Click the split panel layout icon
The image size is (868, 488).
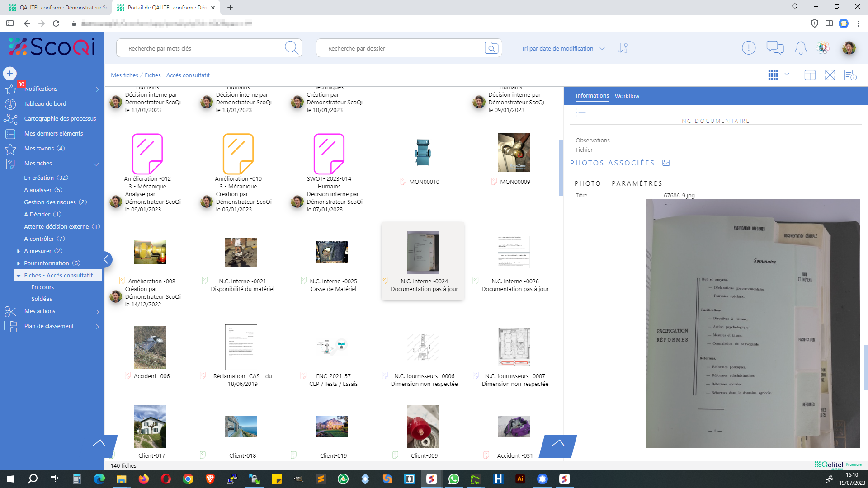point(810,75)
